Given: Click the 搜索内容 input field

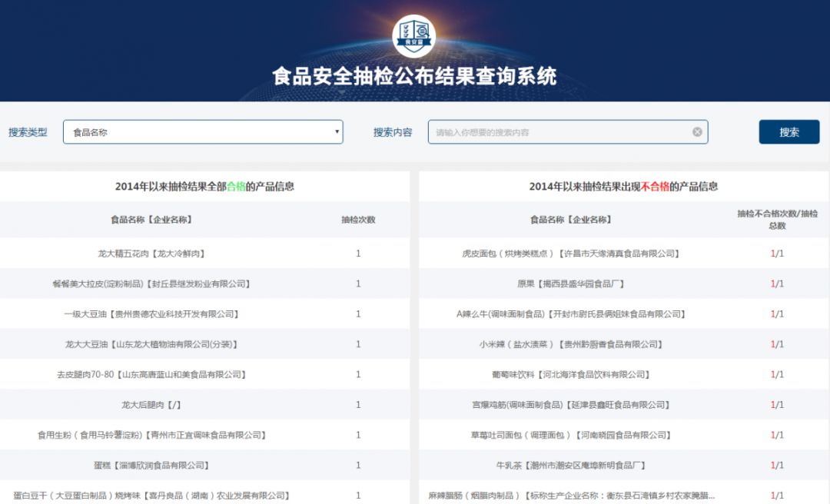Looking at the screenshot, I should click(x=561, y=131).
